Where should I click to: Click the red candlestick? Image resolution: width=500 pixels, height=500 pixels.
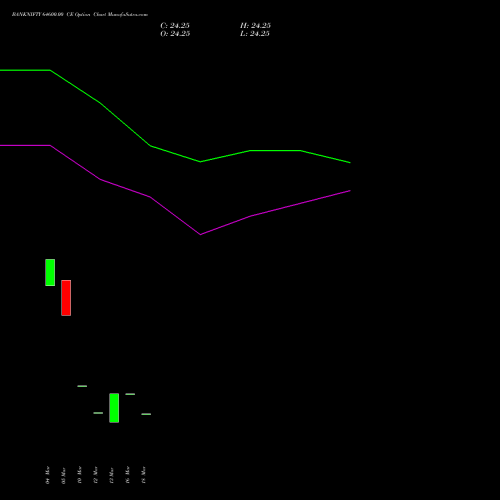[66, 298]
